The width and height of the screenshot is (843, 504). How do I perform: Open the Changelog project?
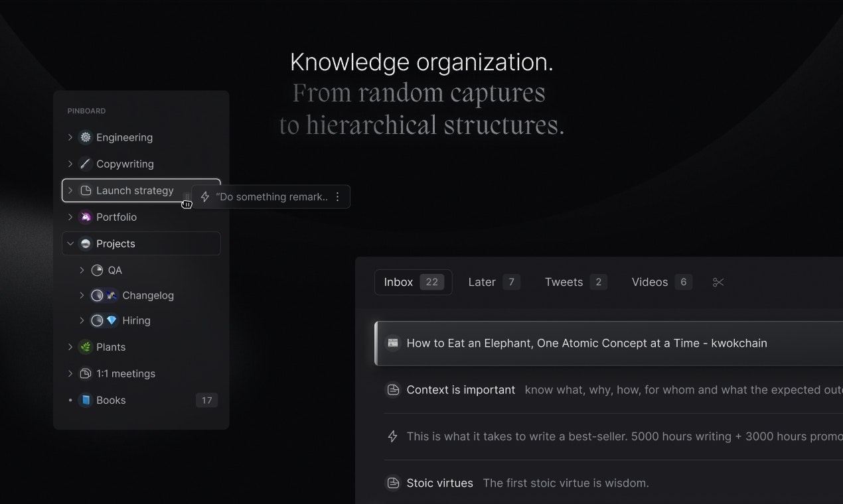tap(147, 295)
